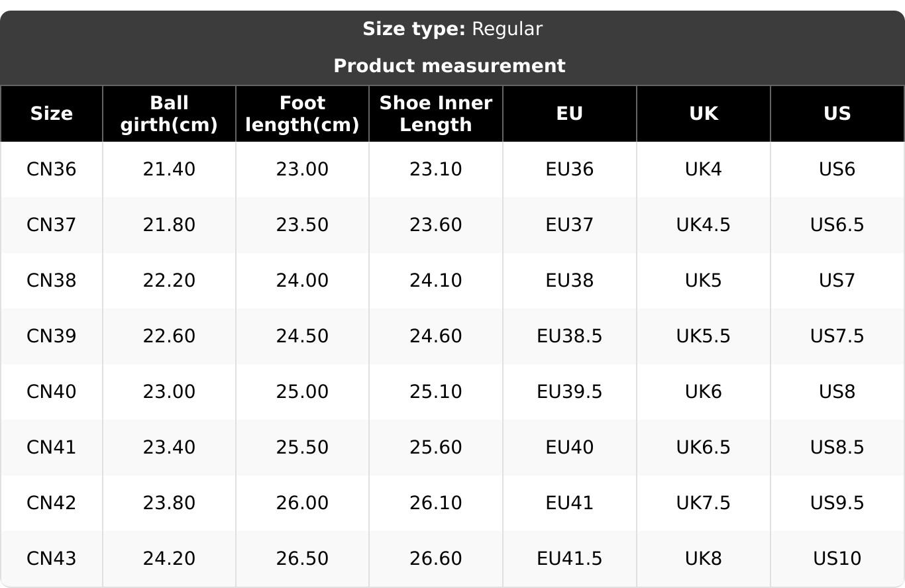Click the CN39 row label

point(51,336)
